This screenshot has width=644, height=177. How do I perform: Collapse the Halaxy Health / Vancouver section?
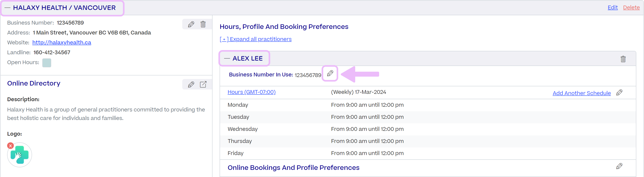click(x=8, y=8)
